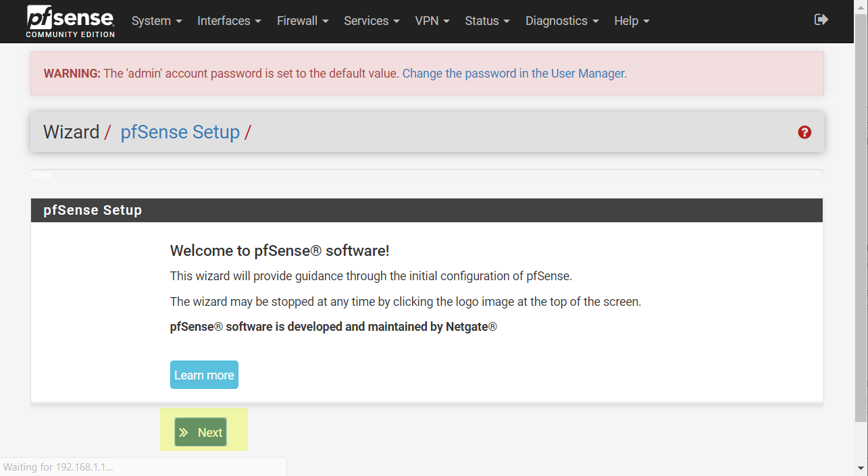Click the pfSense Setup breadcrumb link
This screenshot has width=868, height=476.
(x=180, y=132)
